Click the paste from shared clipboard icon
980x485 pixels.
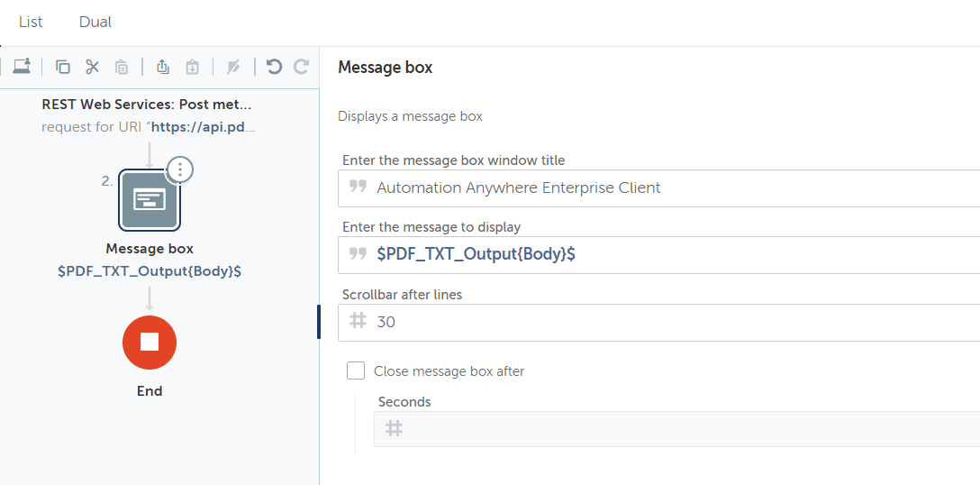tap(193, 67)
